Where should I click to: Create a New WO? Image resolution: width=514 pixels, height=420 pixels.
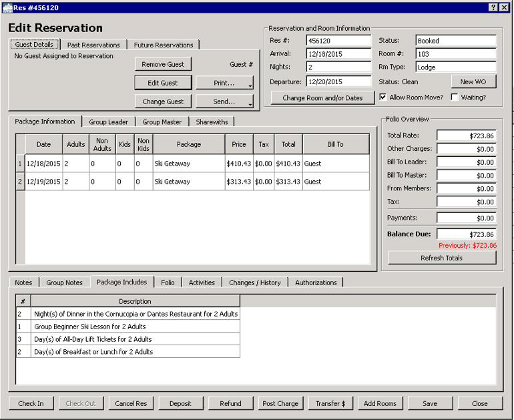(x=473, y=81)
